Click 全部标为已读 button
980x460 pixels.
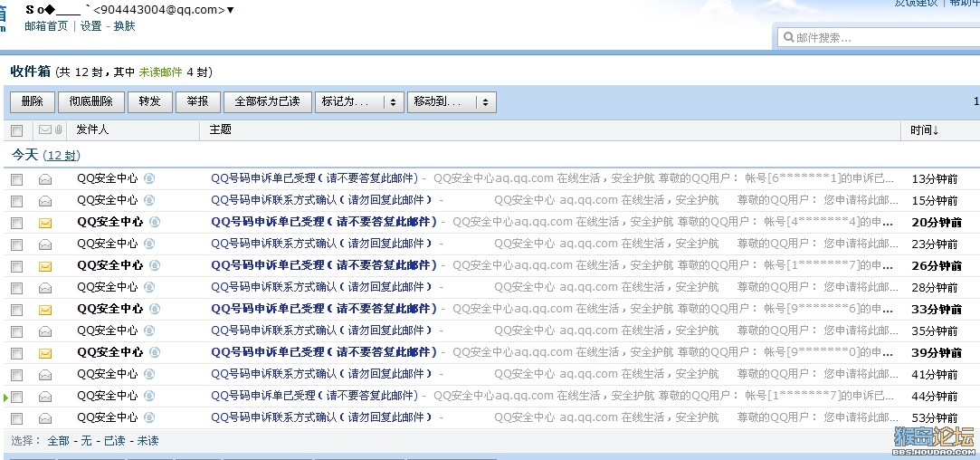pyautogui.click(x=268, y=102)
